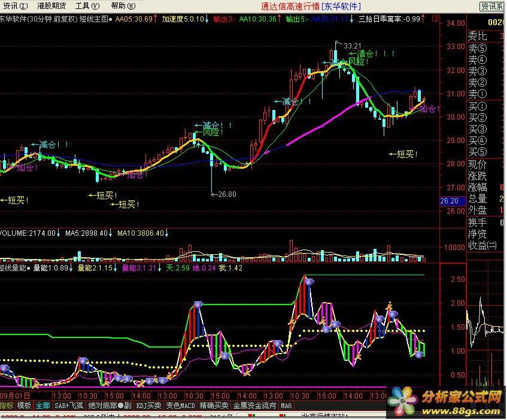Open the 港股期货 menu
The height and width of the screenshot is (420, 507).
[51, 6]
